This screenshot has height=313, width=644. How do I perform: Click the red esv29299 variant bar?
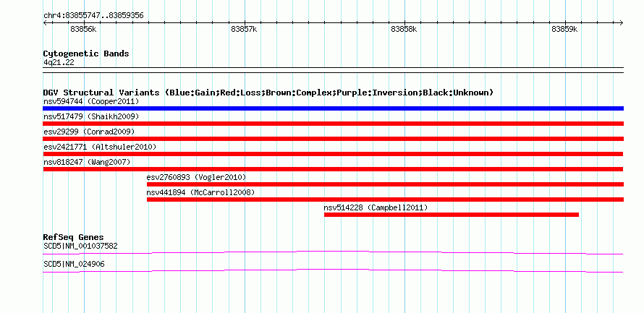pyautogui.click(x=333, y=139)
